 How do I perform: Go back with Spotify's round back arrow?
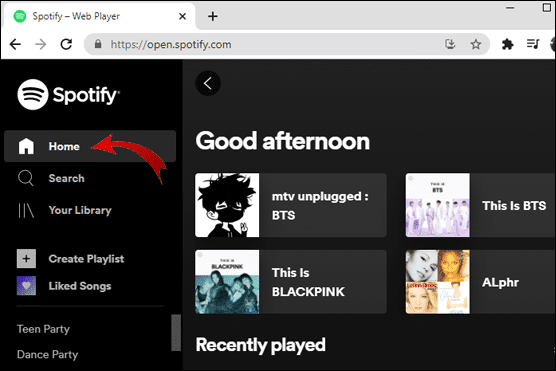[208, 84]
